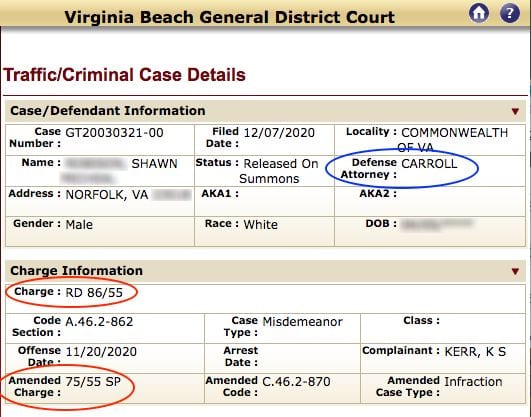Click the status Released On Summons

278,171
